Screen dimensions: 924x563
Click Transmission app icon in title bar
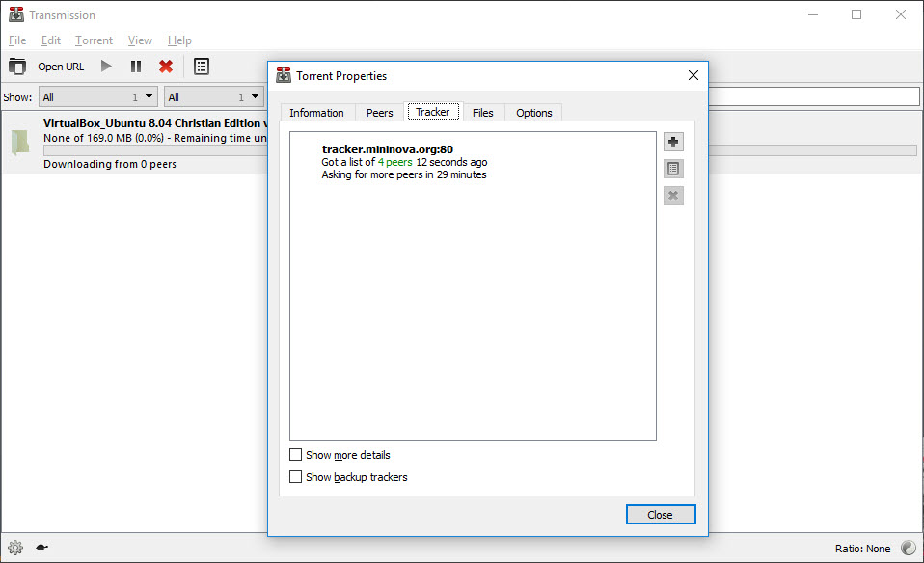pos(16,14)
